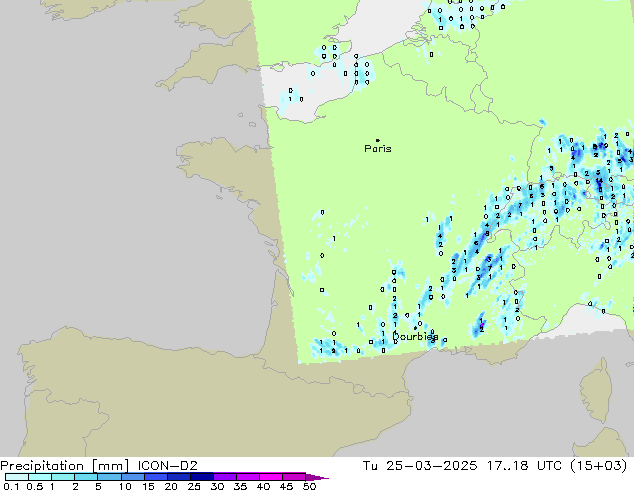Select magenta swatch between 40 and 45

point(271,477)
